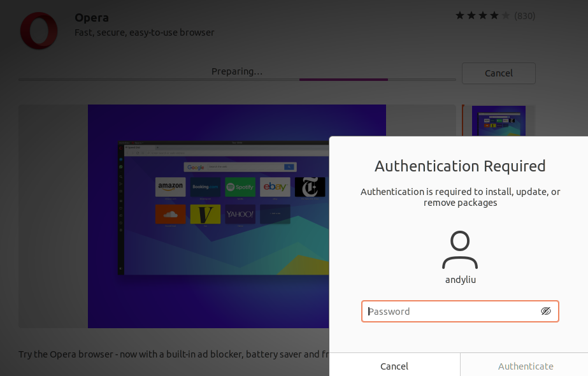Select the small Opera screenshot thumbnail
Viewport: 588px width, 376px height.
(x=498, y=121)
